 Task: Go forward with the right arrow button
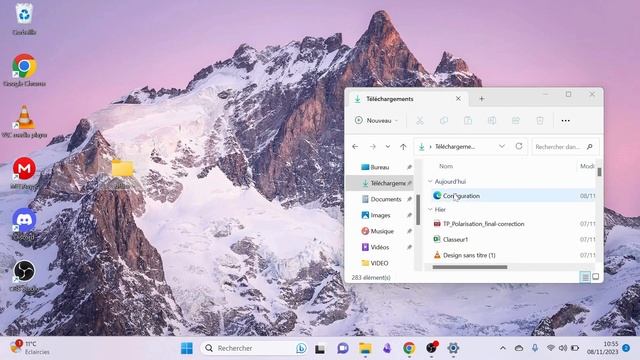click(x=372, y=147)
